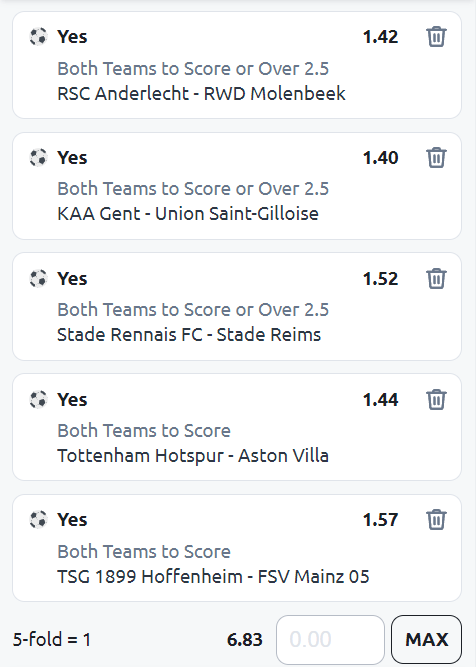Remove the KAA Gent - Union Saint-Gilloise bet
This screenshot has height=667, width=476.
click(x=436, y=157)
